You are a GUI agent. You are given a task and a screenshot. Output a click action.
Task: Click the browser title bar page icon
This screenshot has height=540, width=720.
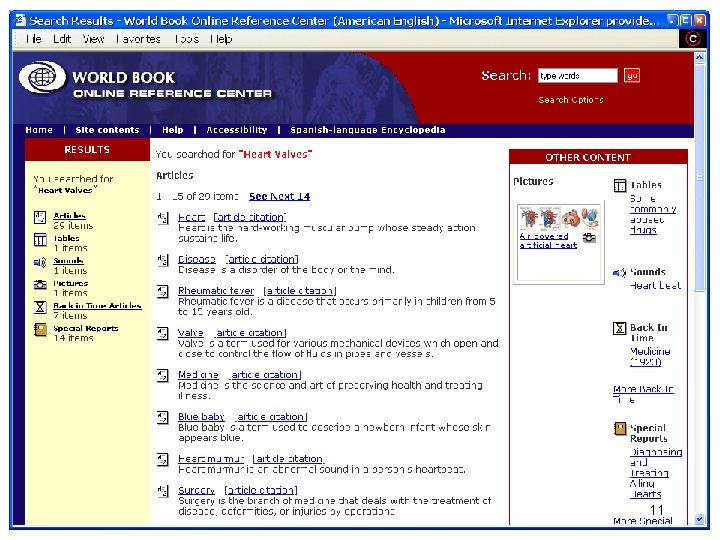[x=20, y=20]
